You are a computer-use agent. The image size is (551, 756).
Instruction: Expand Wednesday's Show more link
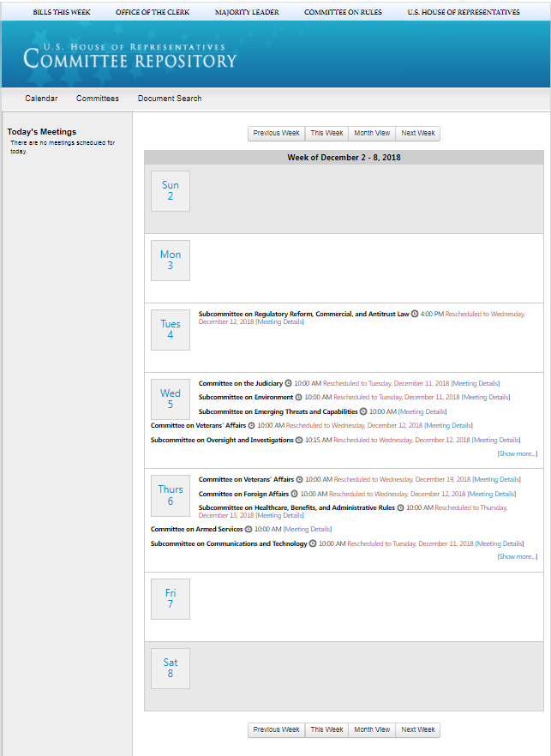click(x=518, y=453)
